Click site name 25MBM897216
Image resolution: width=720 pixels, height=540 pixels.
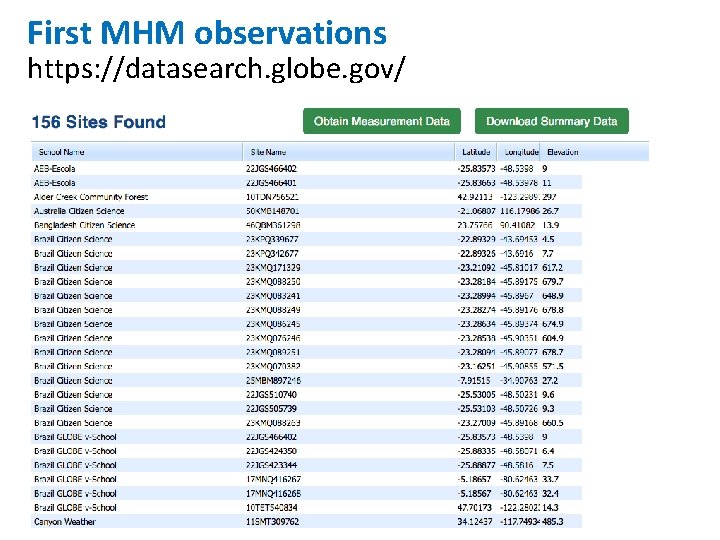point(274,381)
